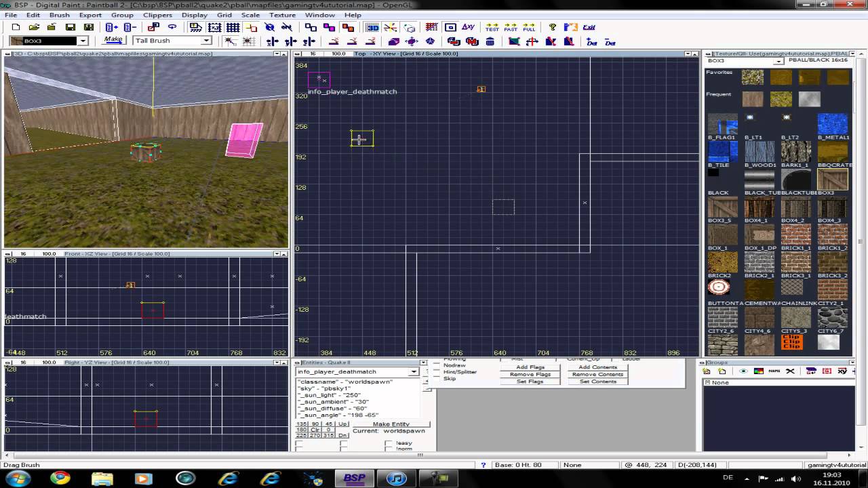Viewport: 868px width, 488px height.
Task: Open the BOX3 dropdown in Texture panel
Action: coord(778,61)
